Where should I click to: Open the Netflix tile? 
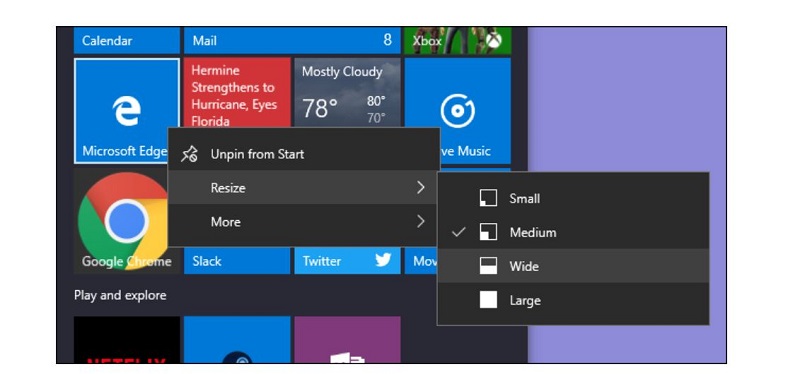tap(127, 339)
